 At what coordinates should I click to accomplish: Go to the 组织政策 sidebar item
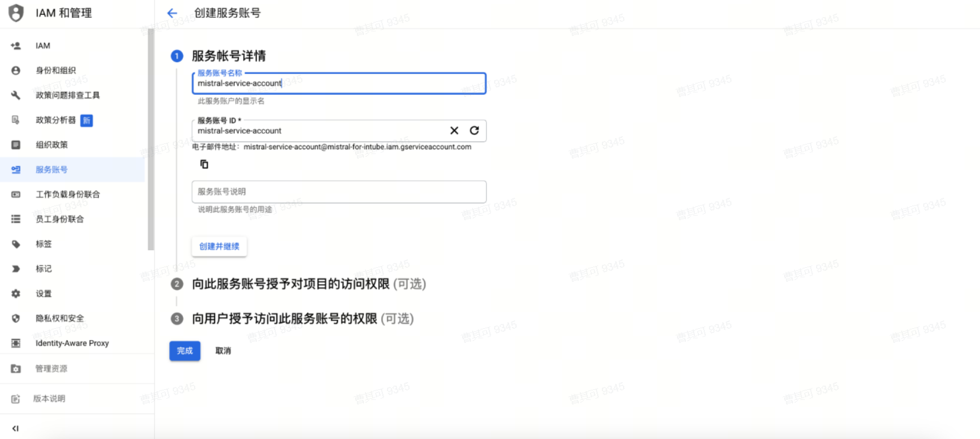[x=72, y=145]
